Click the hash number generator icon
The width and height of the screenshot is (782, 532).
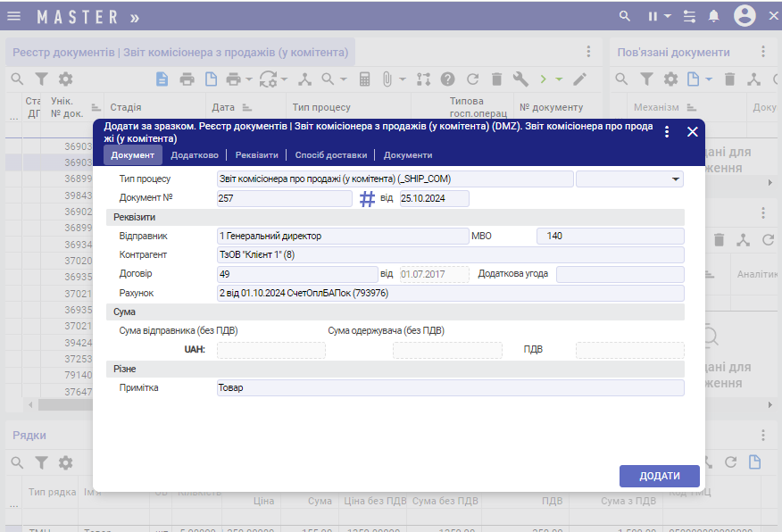click(x=367, y=199)
